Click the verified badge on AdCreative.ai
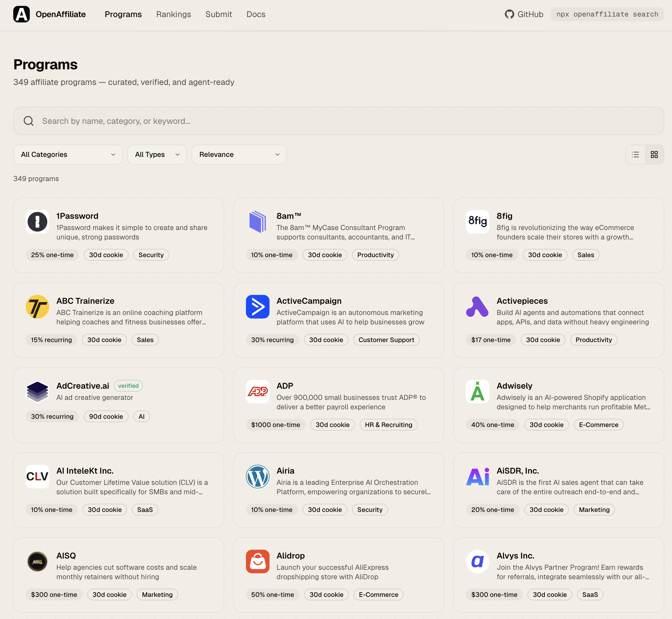Image resolution: width=672 pixels, height=619 pixels. [128, 385]
